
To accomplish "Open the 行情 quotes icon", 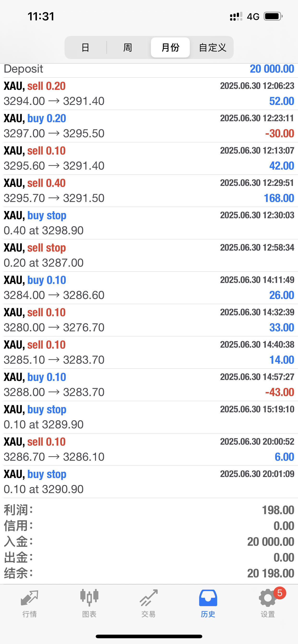I will (x=30, y=599).
